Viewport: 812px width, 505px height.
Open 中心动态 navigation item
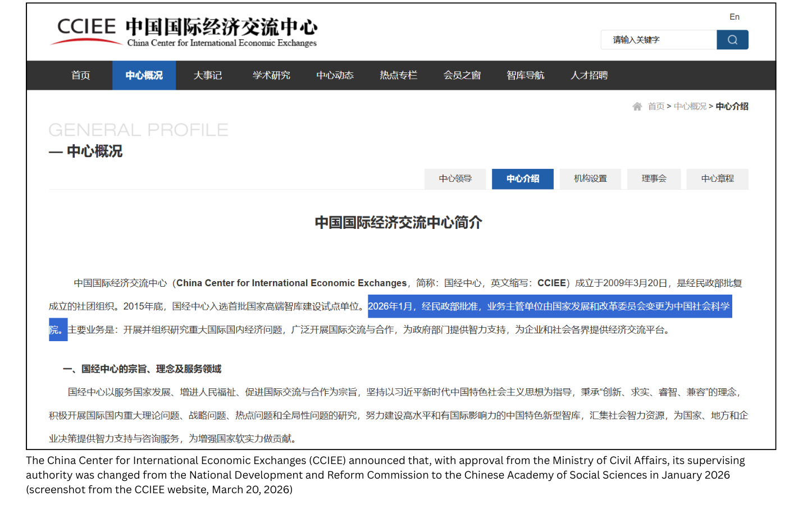(x=335, y=75)
